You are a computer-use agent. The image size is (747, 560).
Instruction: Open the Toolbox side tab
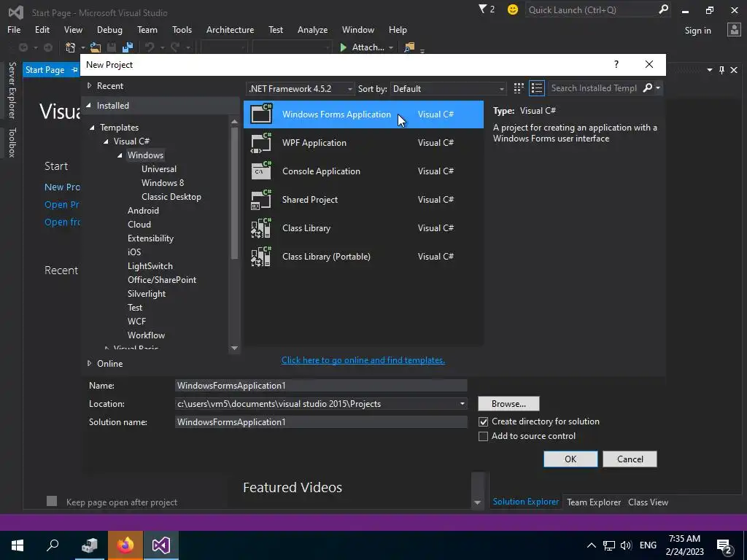point(12,142)
